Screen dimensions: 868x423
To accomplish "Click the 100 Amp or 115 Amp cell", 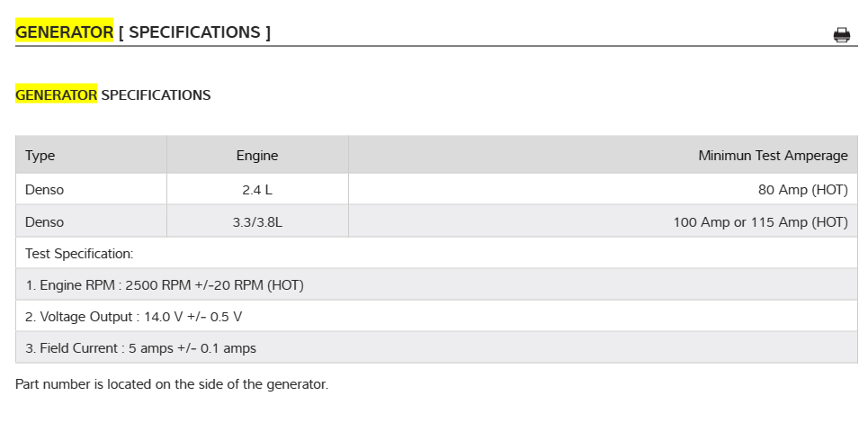I will coord(760,221).
